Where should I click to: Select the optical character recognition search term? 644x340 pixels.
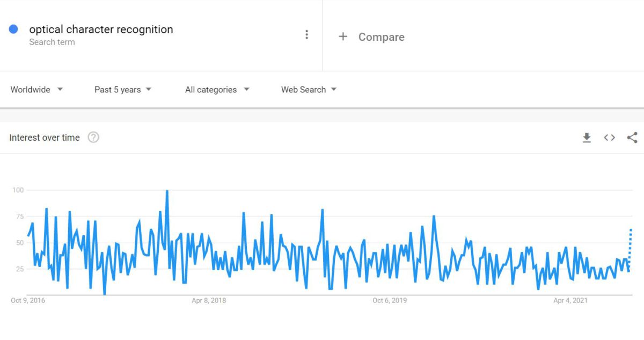[x=101, y=29]
